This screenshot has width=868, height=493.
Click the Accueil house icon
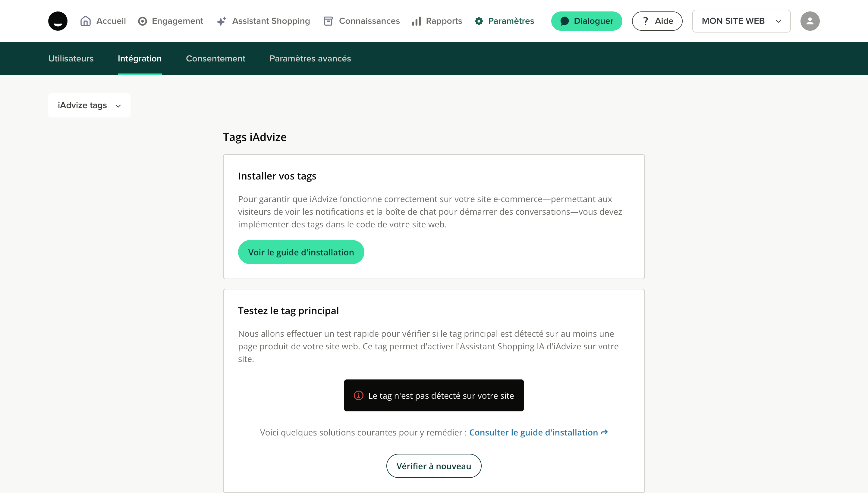[x=85, y=21]
